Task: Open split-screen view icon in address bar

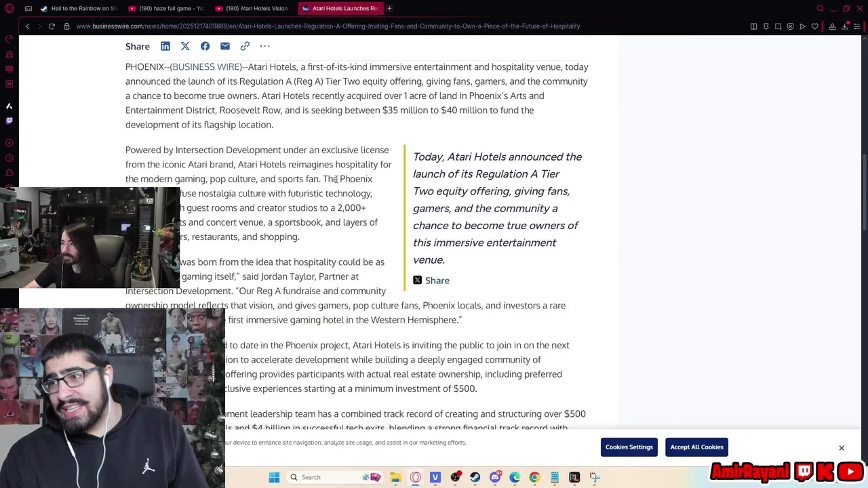Action: [753, 26]
